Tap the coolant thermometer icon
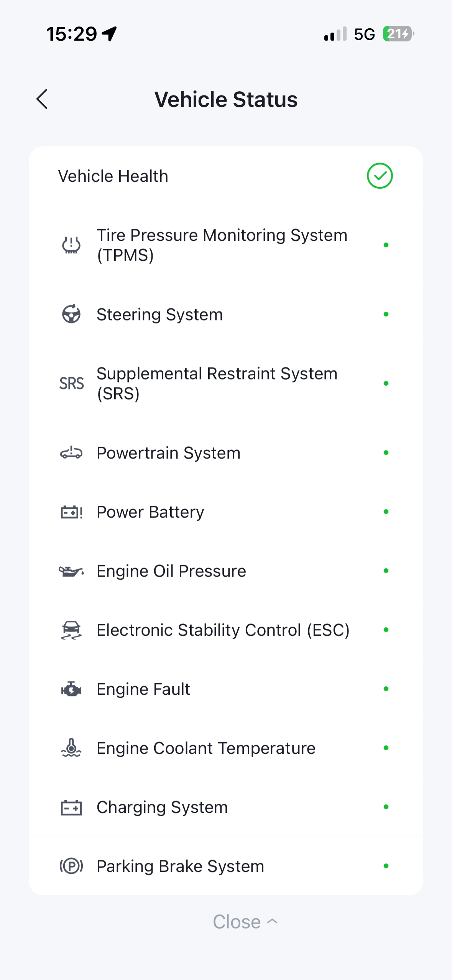Screen dimensions: 452x980 [71, 748]
